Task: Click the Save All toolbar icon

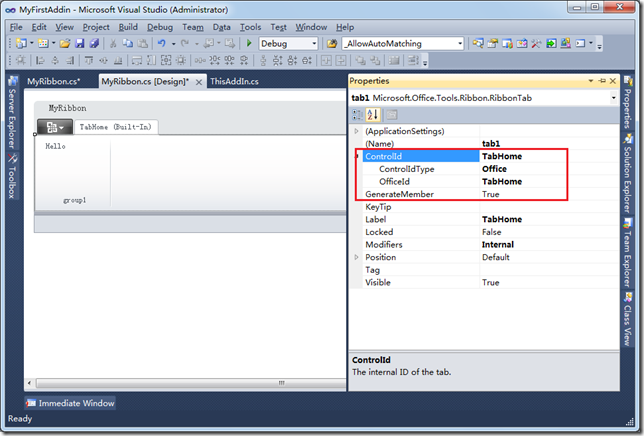Action: click(94, 43)
